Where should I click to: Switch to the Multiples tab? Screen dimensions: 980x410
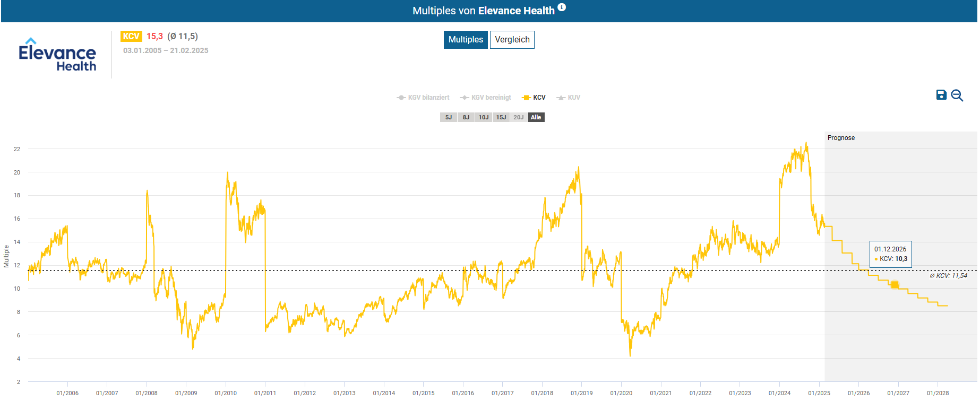click(x=466, y=40)
